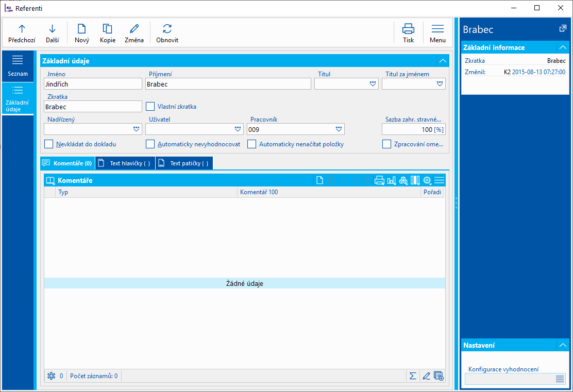
Task: Switch to Text hlavičky tab
Action: pyautogui.click(x=125, y=163)
